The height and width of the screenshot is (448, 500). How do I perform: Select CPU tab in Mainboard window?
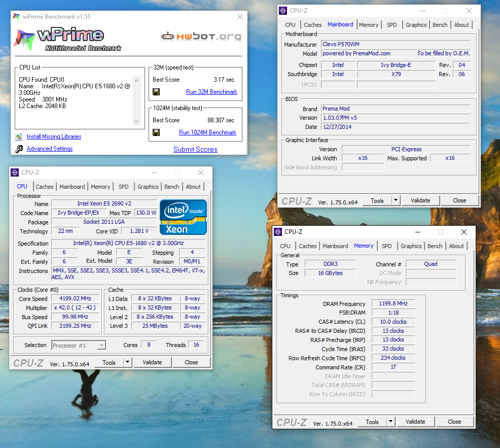[290, 25]
